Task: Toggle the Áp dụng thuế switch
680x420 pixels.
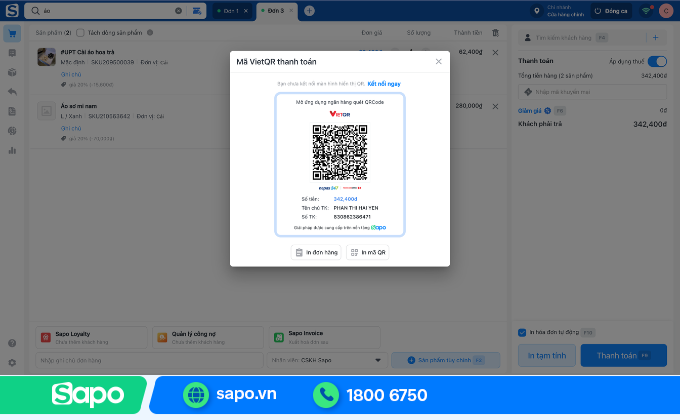Action: pyautogui.click(x=657, y=62)
